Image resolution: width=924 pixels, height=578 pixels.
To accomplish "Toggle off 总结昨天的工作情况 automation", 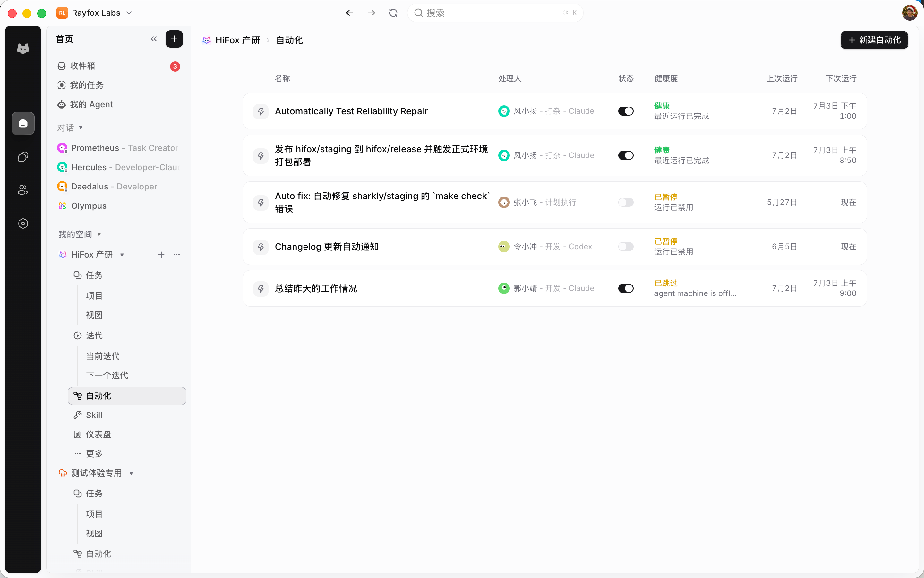I will pyautogui.click(x=626, y=288).
